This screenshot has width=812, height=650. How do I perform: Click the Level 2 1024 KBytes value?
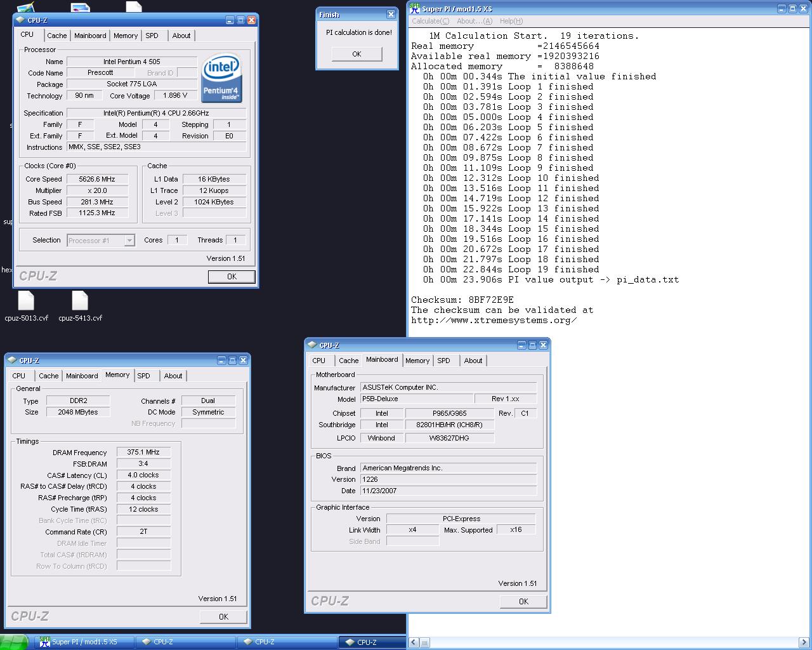[x=214, y=202]
